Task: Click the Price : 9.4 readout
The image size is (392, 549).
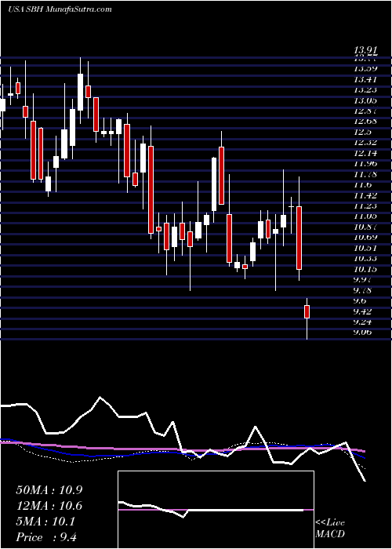Action: pos(46,537)
